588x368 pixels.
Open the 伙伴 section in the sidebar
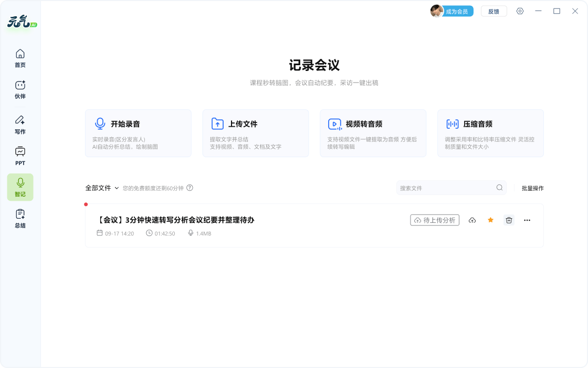[x=20, y=89]
